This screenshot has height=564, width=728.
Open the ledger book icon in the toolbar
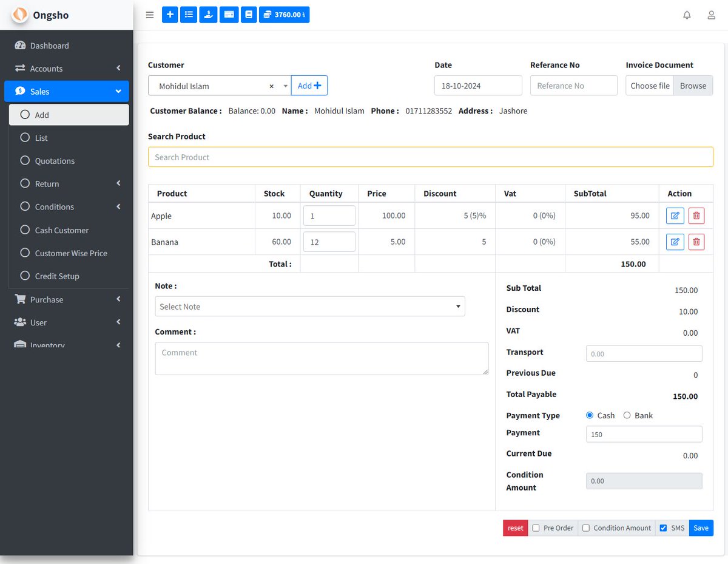point(249,15)
